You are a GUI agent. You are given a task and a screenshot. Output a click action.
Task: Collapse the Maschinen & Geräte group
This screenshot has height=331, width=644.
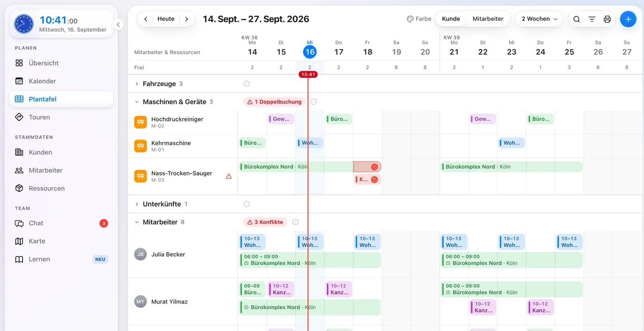137,102
